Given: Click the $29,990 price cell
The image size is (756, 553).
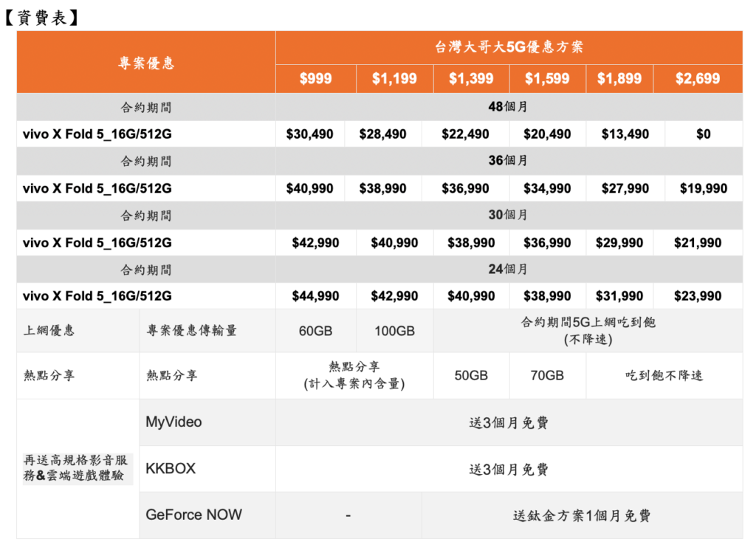Looking at the screenshot, I should click(619, 242).
